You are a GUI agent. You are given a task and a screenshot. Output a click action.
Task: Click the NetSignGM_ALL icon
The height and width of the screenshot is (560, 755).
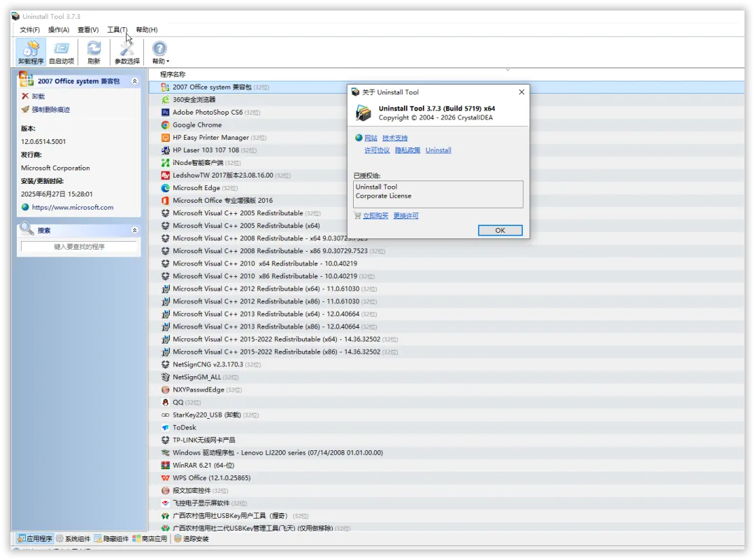pyautogui.click(x=165, y=377)
